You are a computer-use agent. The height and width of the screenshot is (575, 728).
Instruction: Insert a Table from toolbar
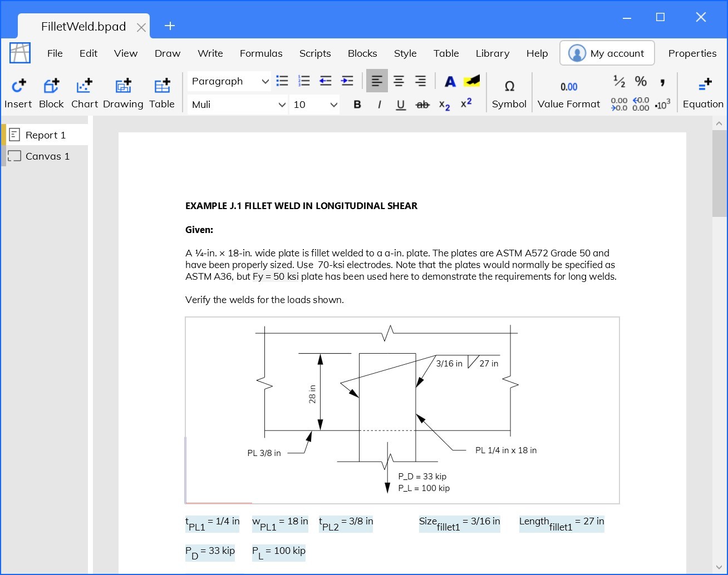(x=162, y=86)
